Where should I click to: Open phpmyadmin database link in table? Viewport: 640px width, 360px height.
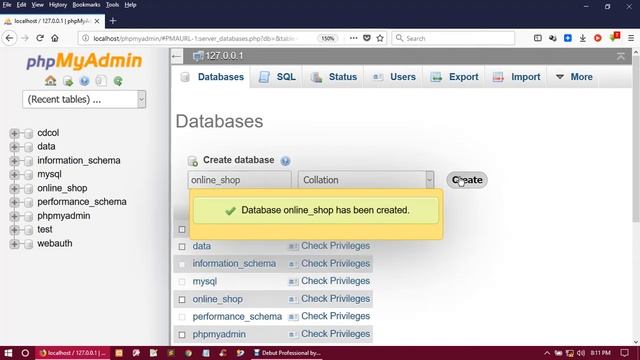[219, 334]
